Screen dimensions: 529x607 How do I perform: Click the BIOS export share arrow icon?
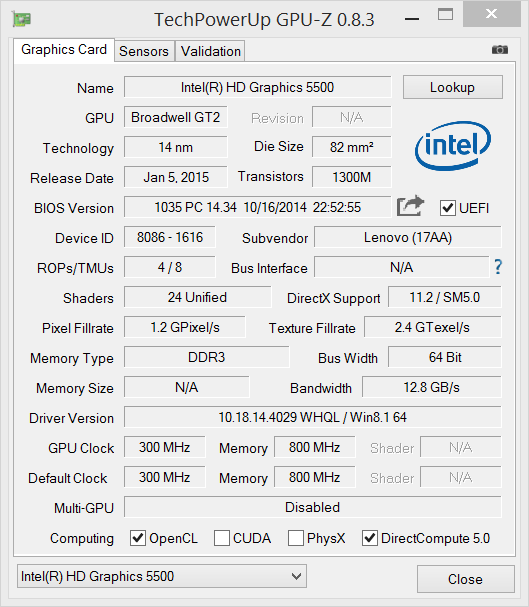tap(410, 206)
